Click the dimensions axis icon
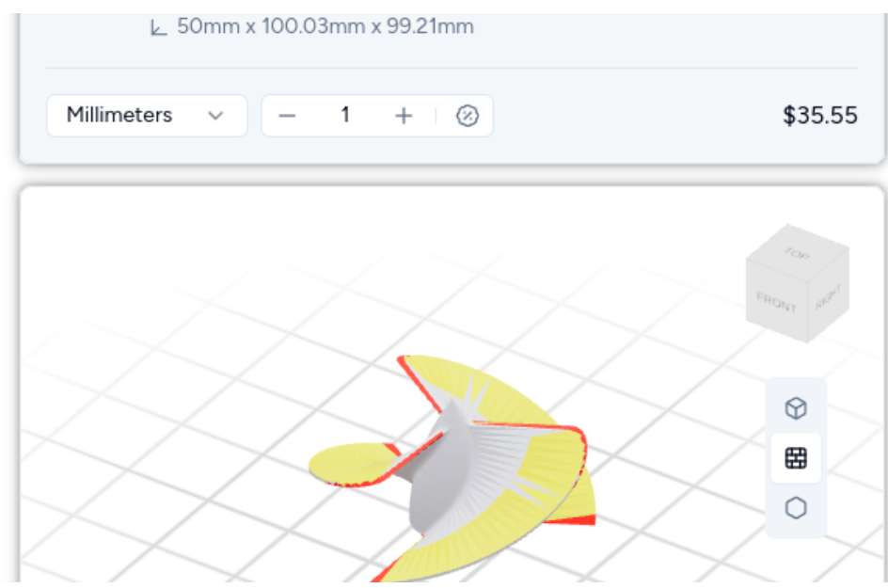 pyautogui.click(x=158, y=27)
